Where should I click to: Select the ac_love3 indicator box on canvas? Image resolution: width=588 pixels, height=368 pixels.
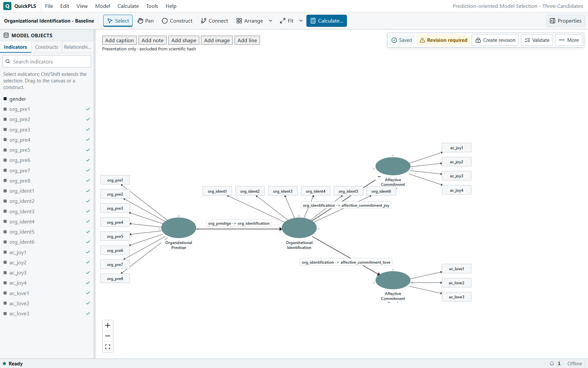click(456, 297)
